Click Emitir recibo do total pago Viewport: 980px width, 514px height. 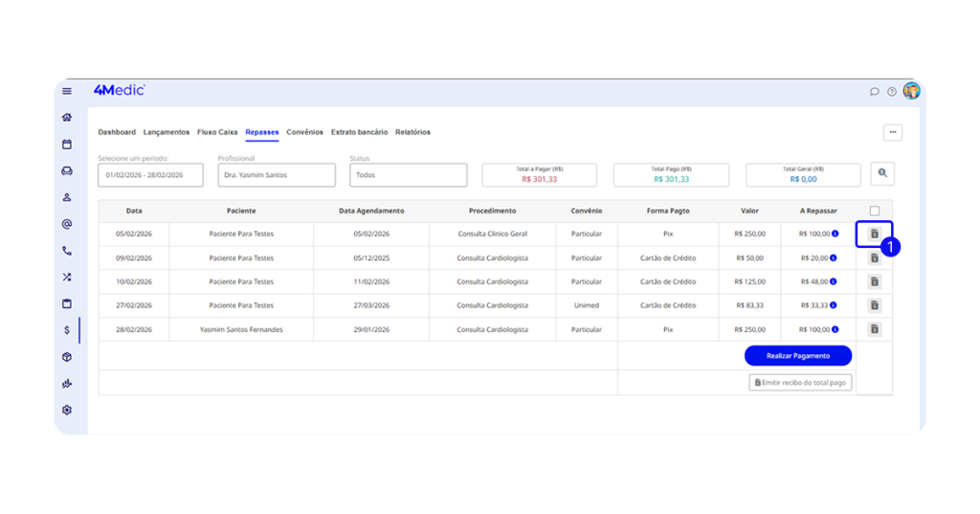click(x=800, y=382)
